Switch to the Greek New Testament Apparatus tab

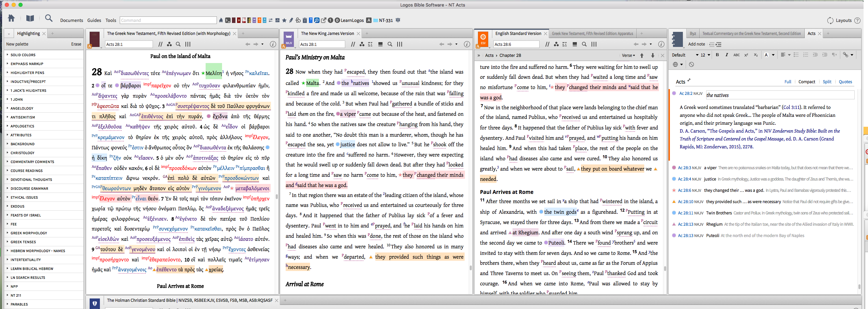click(x=592, y=34)
